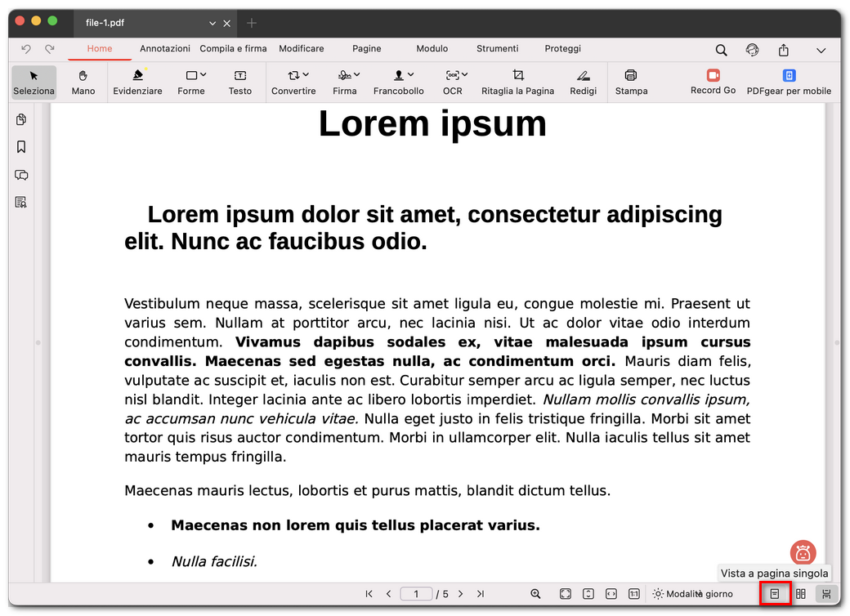Activate the Redigi redaction tool
The width and height of the screenshot is (850, 616).
583,82
